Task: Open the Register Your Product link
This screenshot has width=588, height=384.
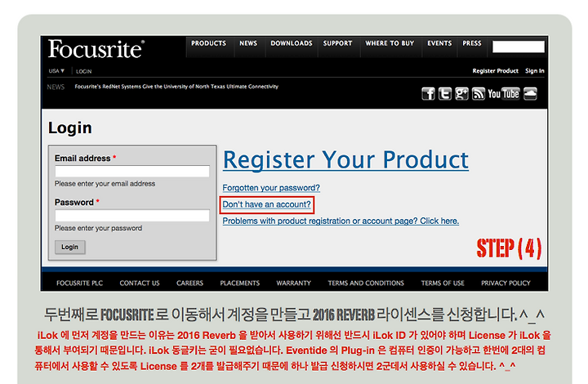Action: [345, 160]
